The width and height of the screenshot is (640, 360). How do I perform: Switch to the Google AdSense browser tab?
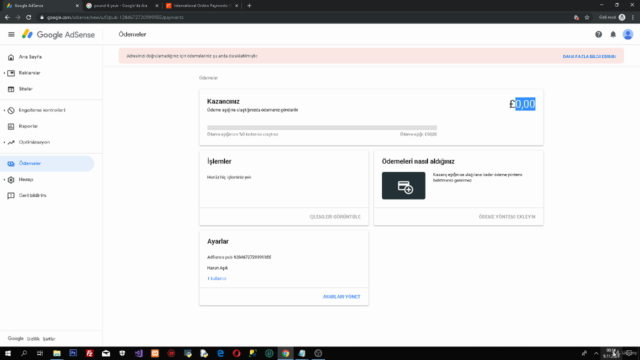tap(41, 6)
